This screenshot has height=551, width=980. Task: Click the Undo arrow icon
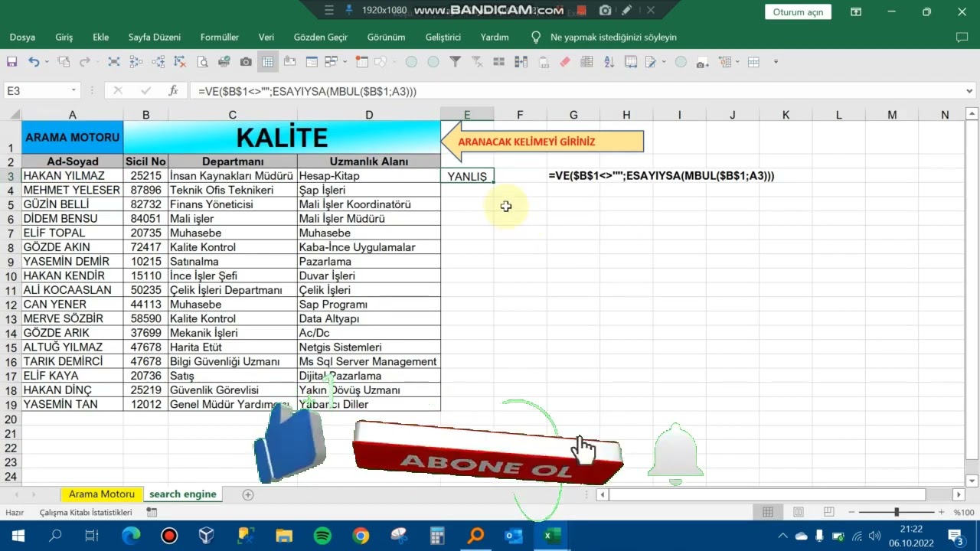(x=34, y=62)
